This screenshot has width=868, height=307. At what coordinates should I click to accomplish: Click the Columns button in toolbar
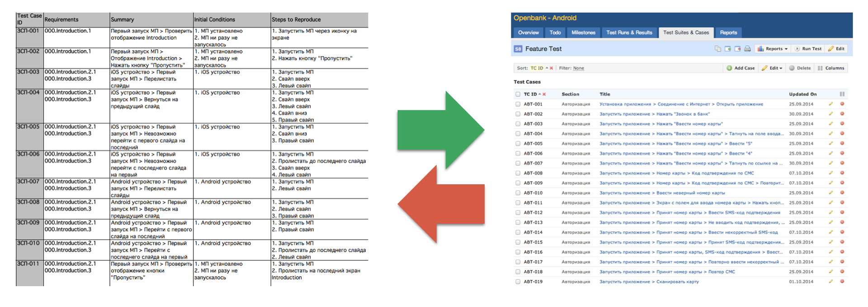click(x=830, y=68)
